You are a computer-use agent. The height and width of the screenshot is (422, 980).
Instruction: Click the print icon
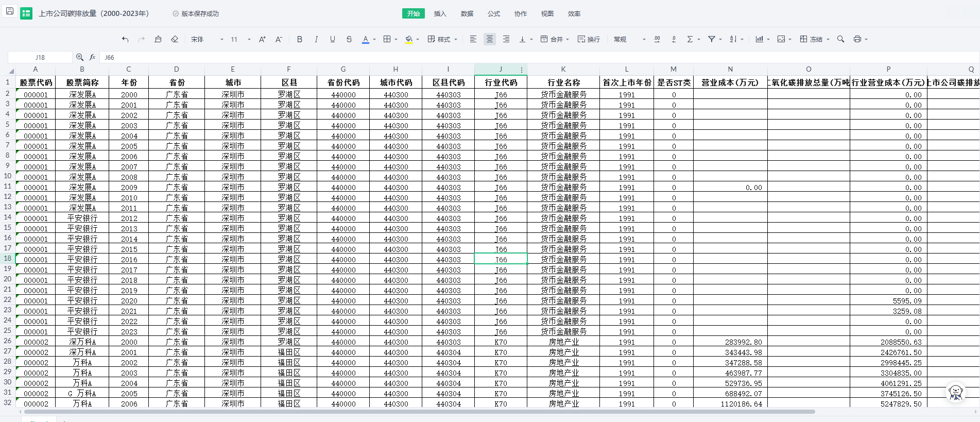click(857, 39)
